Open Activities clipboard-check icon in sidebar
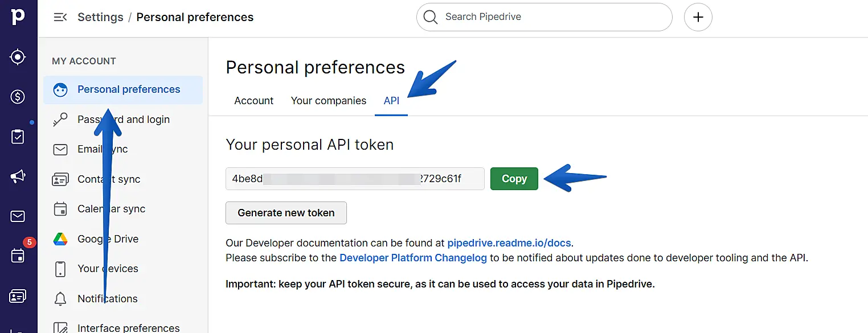The height and width of the screenshot is (333, 868). coord(18,137)
